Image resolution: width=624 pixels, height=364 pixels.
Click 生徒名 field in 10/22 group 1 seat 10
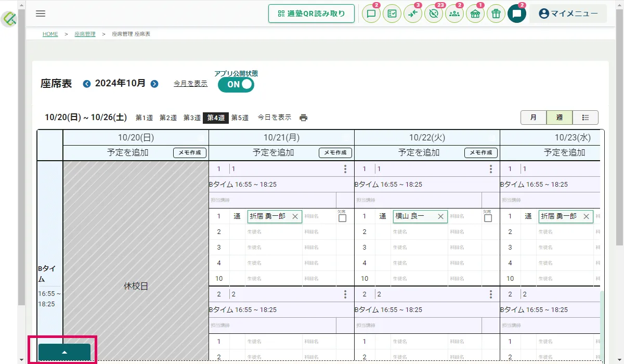click(419, 279)
